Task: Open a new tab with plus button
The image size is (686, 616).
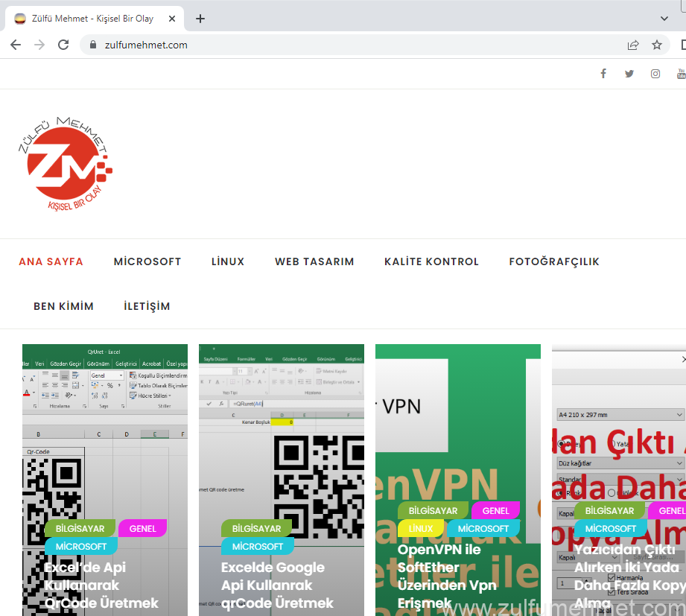Action: click(200, 19)
